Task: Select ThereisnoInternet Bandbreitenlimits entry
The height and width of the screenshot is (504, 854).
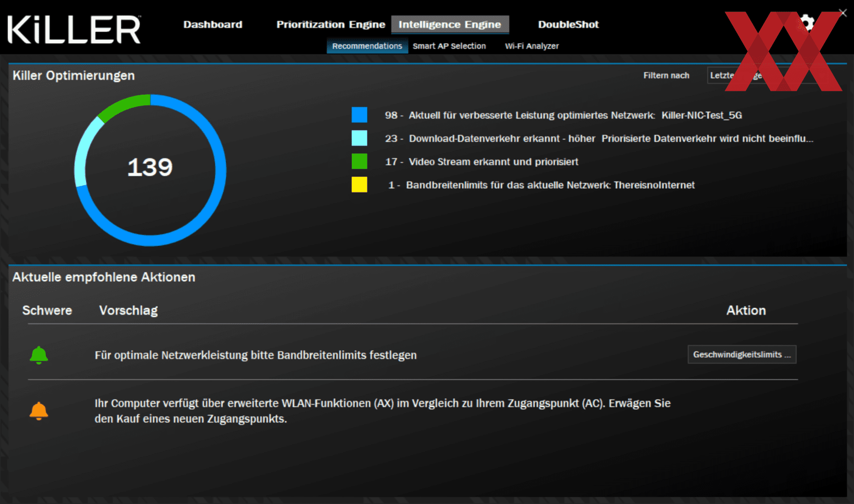Action: click(x=541, y=185)
